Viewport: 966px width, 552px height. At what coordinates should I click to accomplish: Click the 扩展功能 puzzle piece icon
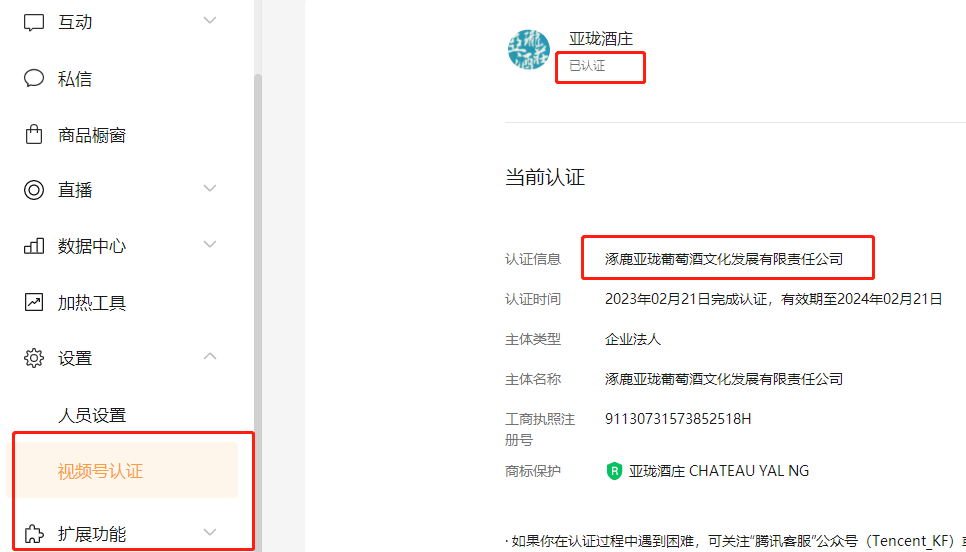34,534
